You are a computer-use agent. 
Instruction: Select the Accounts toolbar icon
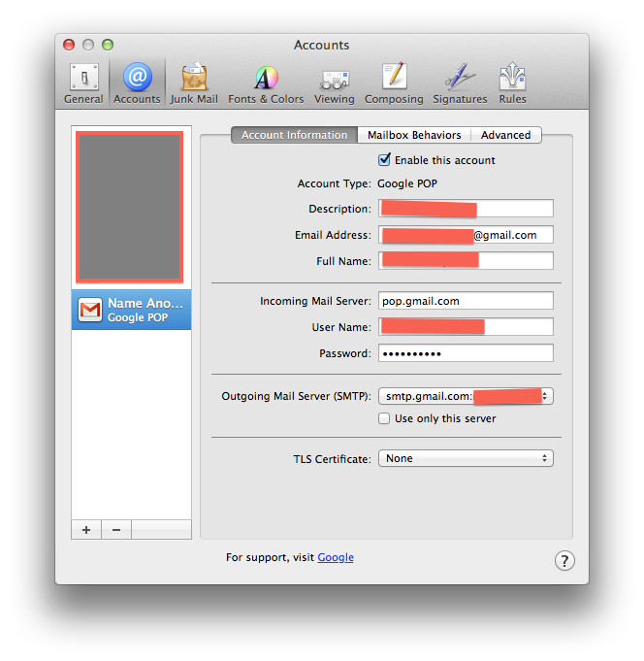pos(137,83)
